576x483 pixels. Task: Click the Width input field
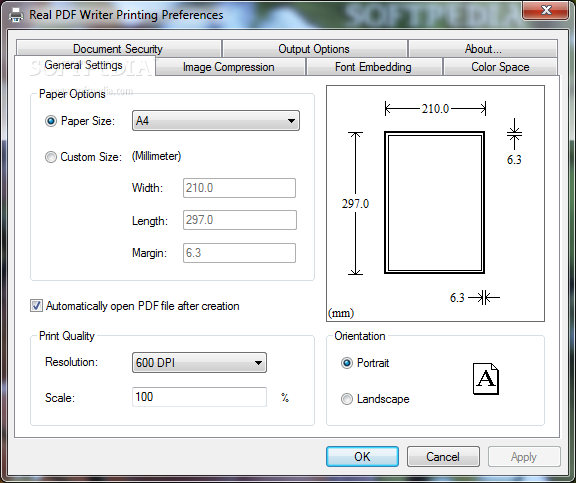coord(240,188)
